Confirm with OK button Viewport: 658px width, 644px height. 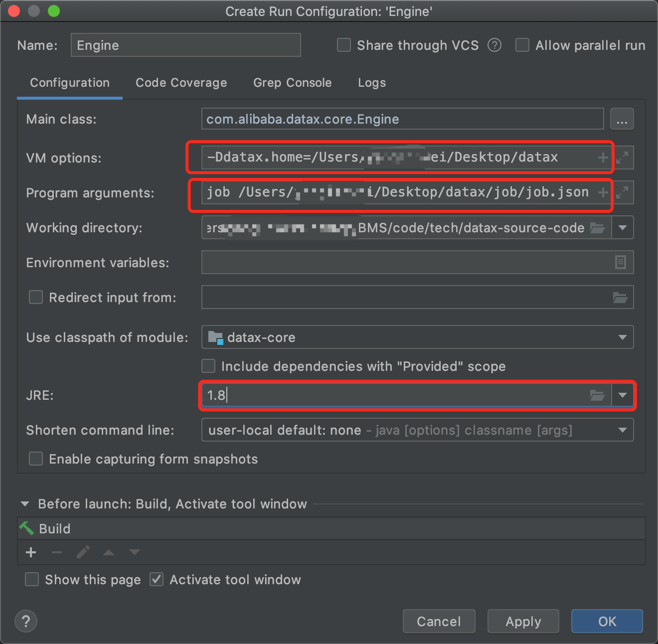click(x=607, y=621)
